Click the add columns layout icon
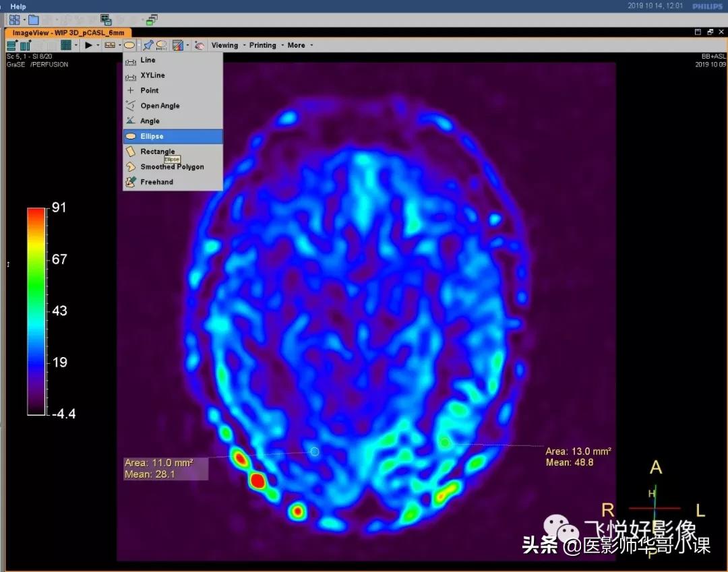 point(26,45)
